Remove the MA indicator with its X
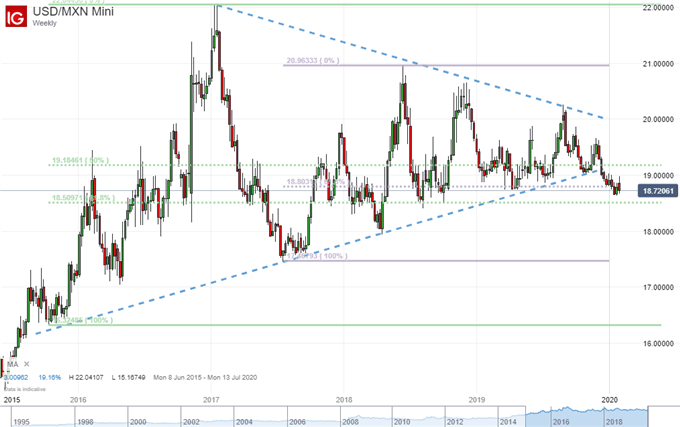680x427 pixels. [27, 364]
